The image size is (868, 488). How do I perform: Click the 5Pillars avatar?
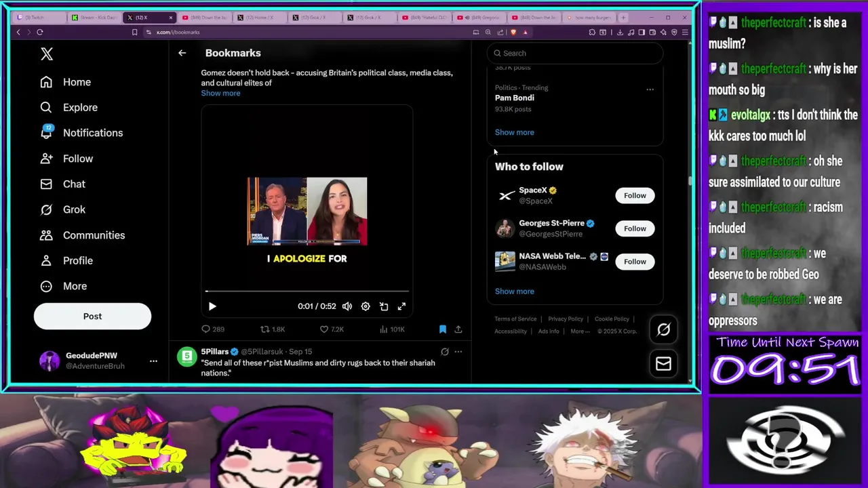(x=186, y=357)
